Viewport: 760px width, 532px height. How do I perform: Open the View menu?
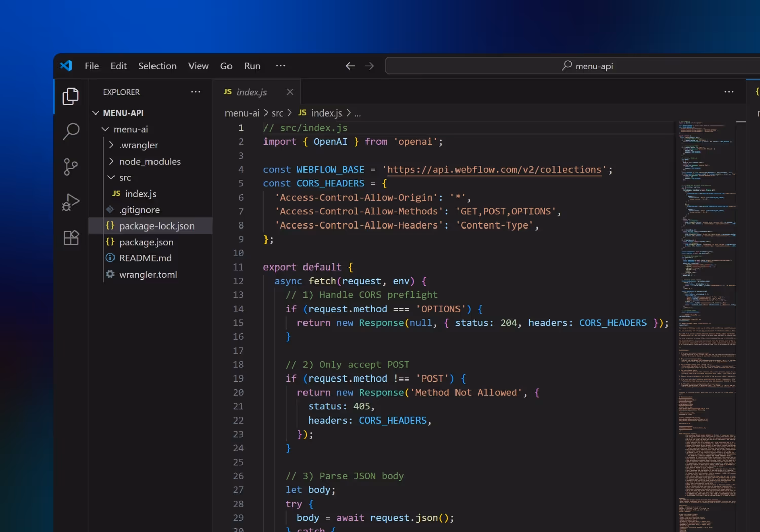[x=198, y=66]
